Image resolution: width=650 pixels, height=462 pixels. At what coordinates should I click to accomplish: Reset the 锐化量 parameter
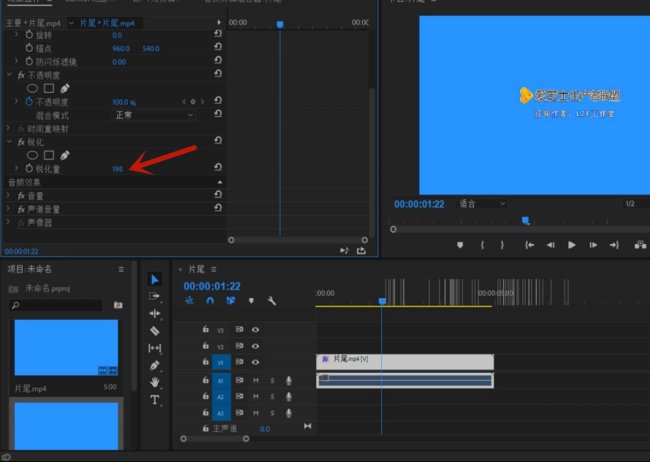(x=218, y=169)
